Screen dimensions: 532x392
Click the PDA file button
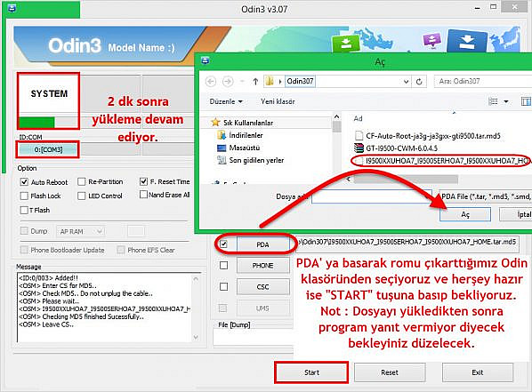[262, 244]
